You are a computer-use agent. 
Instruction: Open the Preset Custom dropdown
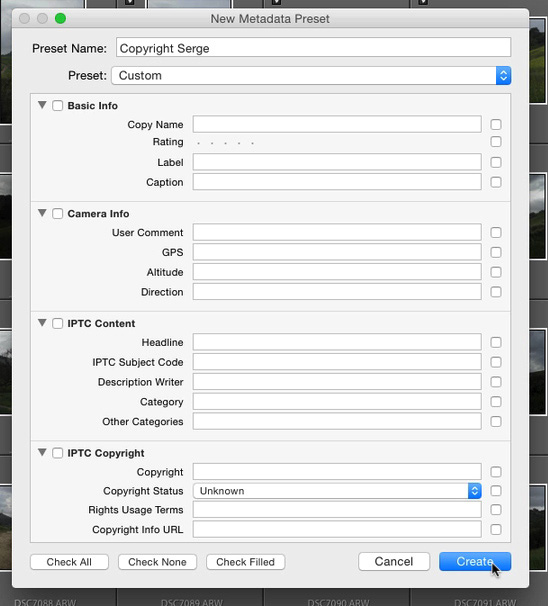(x=311, y=75)
